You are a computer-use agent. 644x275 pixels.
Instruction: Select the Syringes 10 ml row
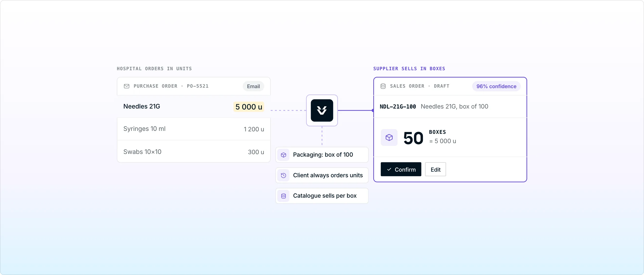click(194, 129)
